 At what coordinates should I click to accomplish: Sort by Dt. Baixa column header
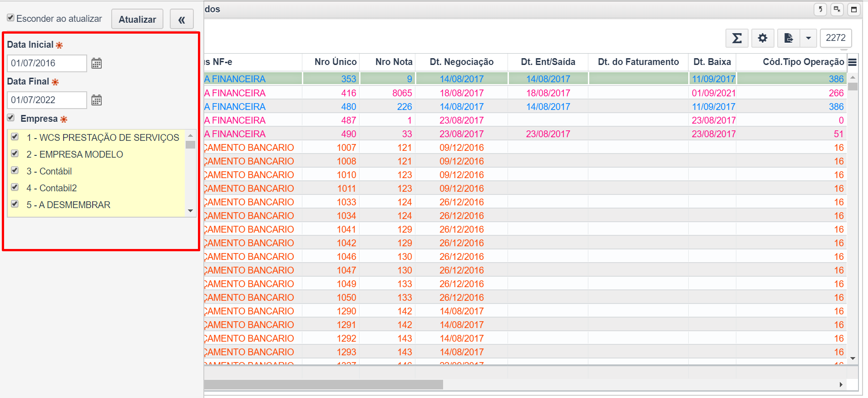pyautogui.click(x=712, y=62)
